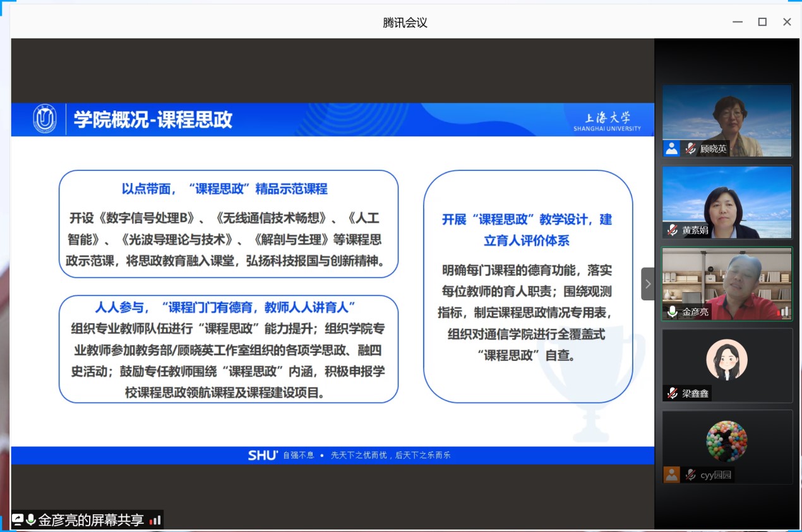
Task: Click the screen share icon at bottom-left
Action: pyautogui.click(x=18, y=520)
